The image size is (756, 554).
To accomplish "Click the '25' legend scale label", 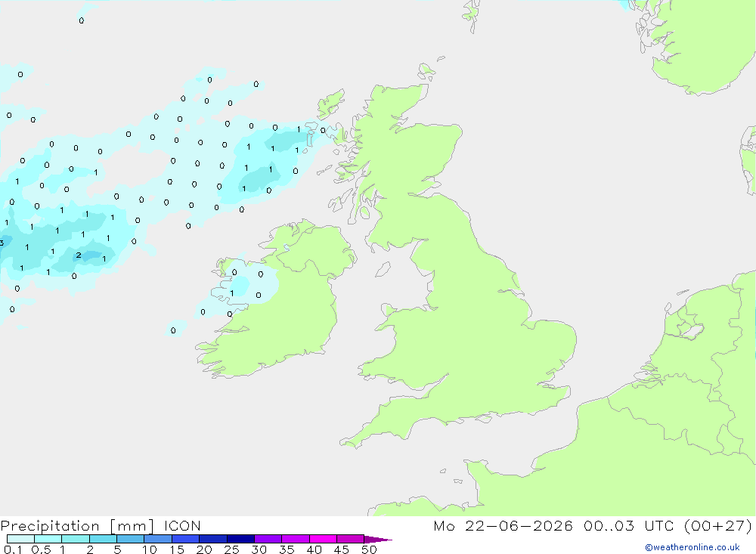I will tap(231, 549).
